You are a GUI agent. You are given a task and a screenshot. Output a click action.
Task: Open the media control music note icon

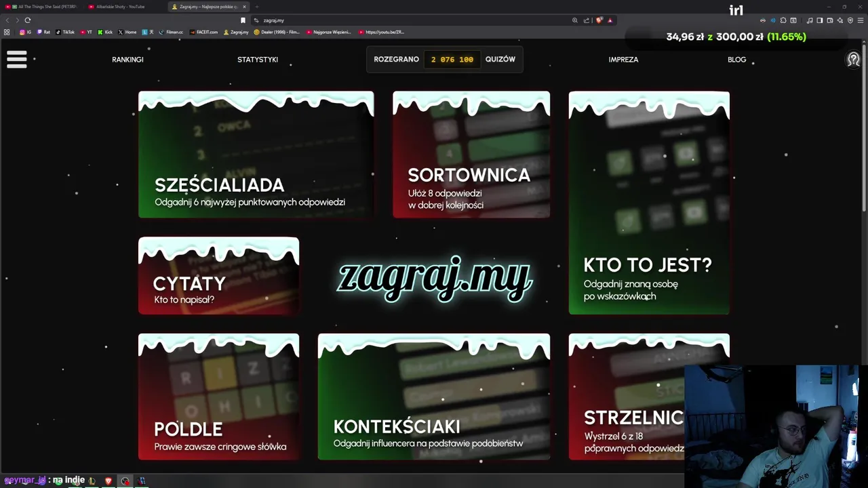click(x=809, y=20)
